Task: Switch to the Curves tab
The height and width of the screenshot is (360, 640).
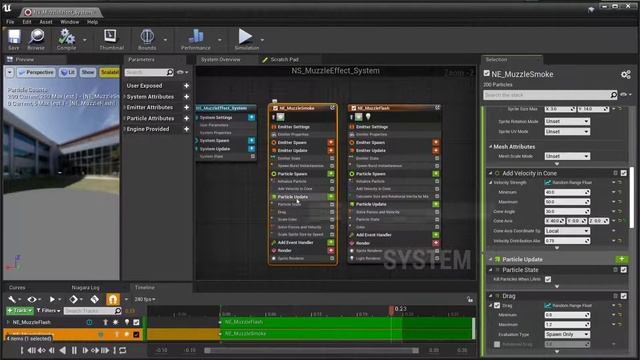Action: click(x=17, y=287)
